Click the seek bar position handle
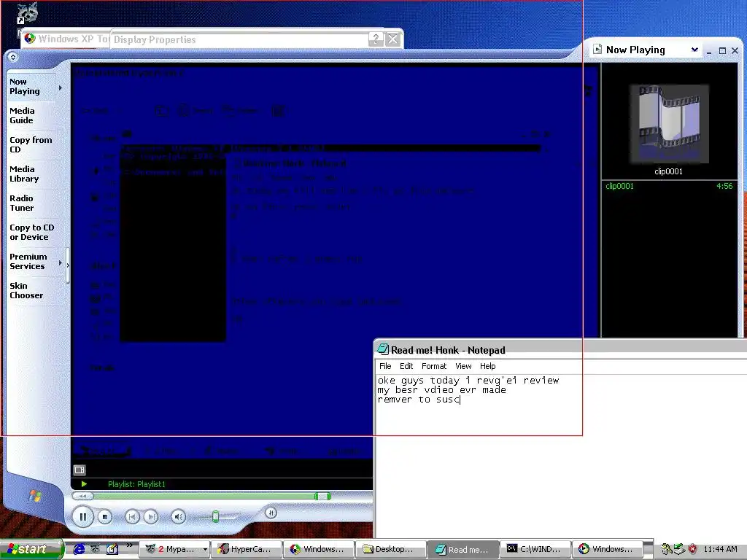This screenshot has height=560, width=747. pyautogui.click(x=322, y=496)
